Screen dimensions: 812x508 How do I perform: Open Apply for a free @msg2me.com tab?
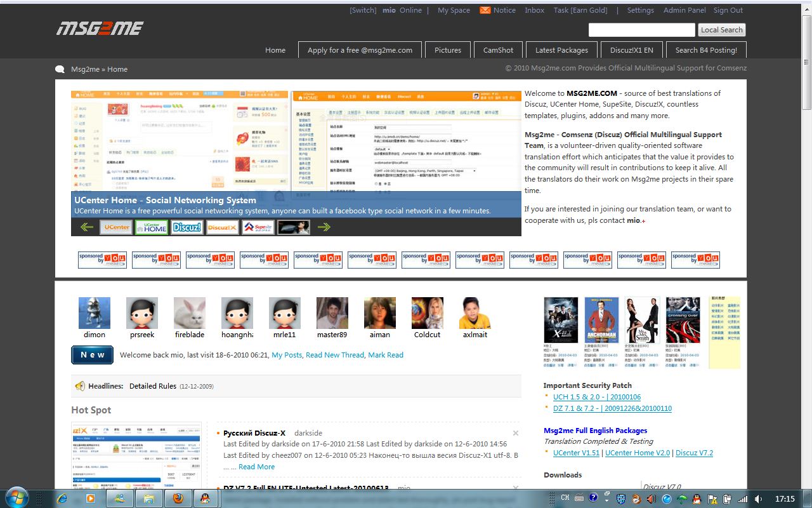coord(360,50)
